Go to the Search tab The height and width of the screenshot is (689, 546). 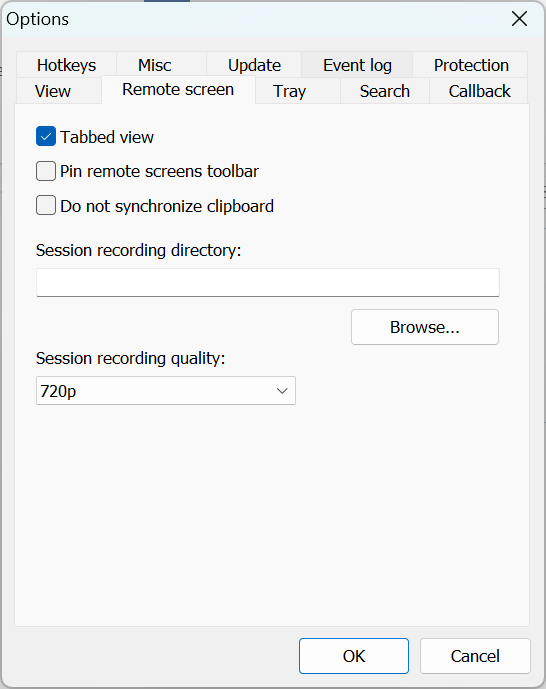385,91
